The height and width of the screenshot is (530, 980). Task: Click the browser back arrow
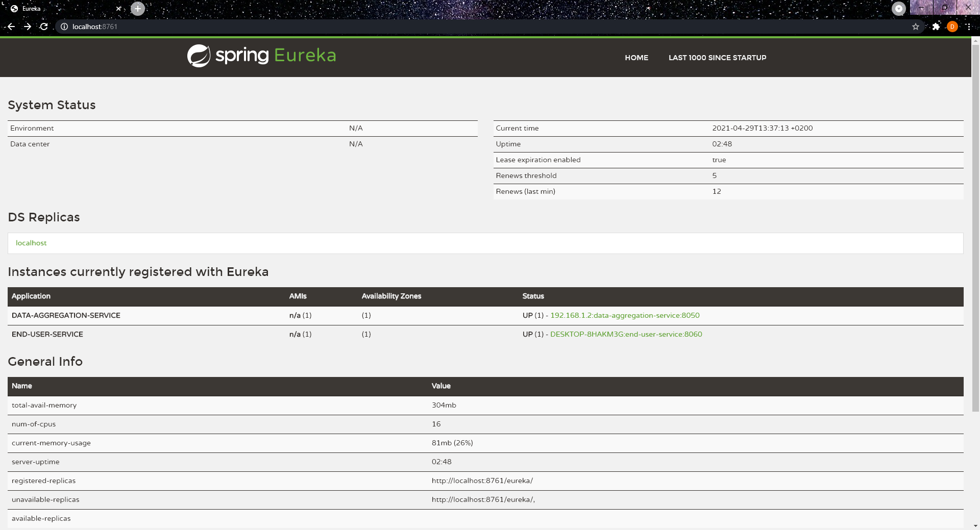(11, 27)
